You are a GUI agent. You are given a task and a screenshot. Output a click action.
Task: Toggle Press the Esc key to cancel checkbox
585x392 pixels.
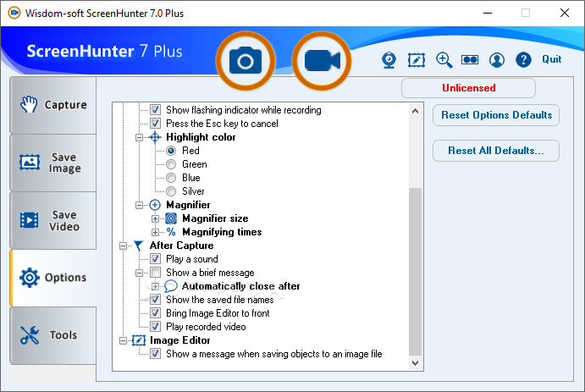click(x=155, y=124)
